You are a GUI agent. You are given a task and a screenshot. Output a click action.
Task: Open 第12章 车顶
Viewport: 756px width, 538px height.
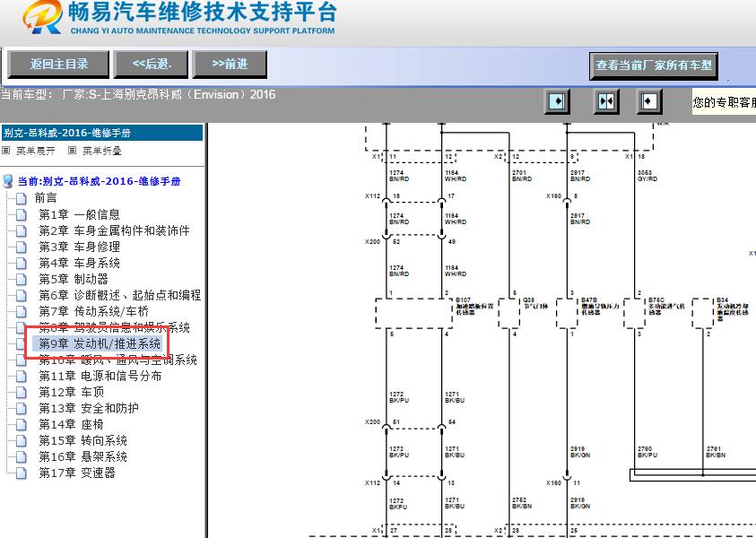(72, 392)
